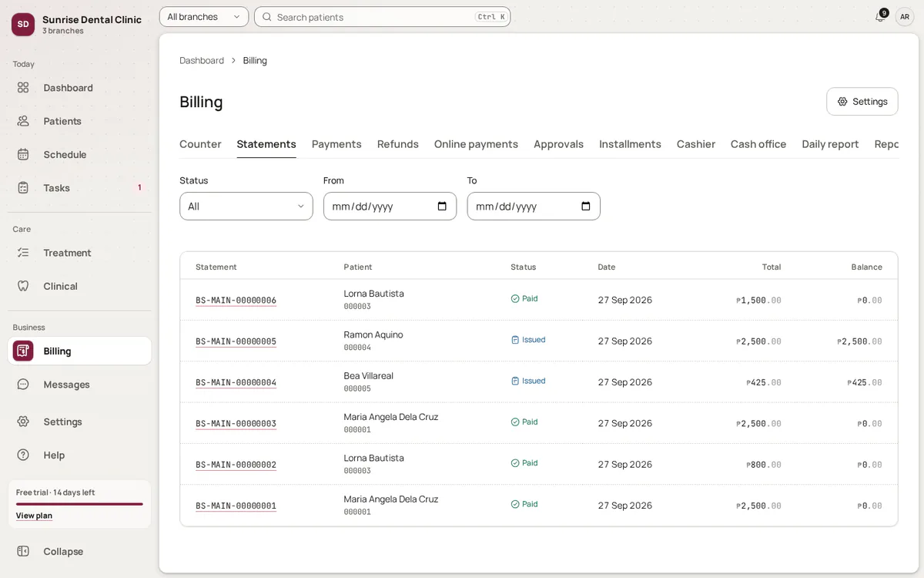Viewport: 924px width, 578px height.
Task: Open the Daily report tab
Action: click(830, 144)
